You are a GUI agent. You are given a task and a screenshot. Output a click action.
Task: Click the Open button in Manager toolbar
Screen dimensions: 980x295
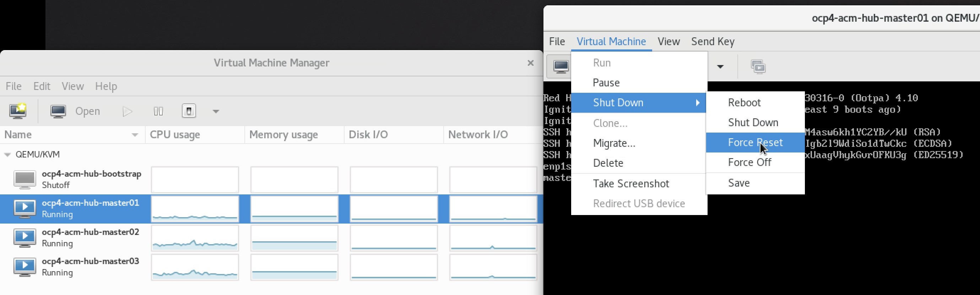tap(76, 111)
